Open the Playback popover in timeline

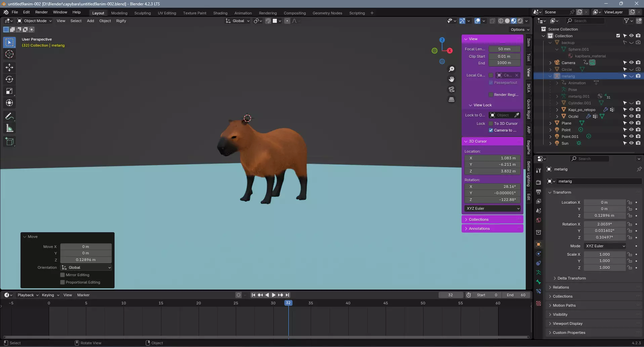[28, 295]
